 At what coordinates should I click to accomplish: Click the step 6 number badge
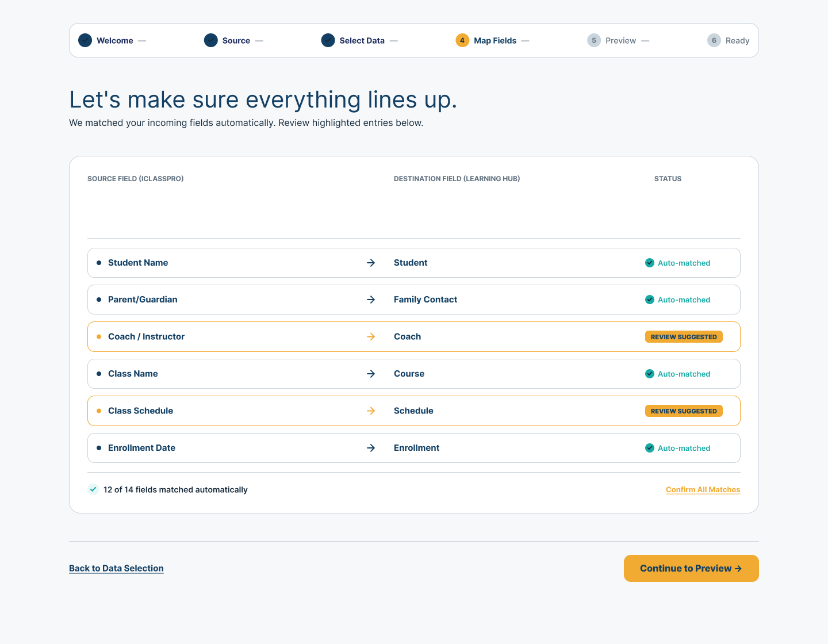point(714,40)
